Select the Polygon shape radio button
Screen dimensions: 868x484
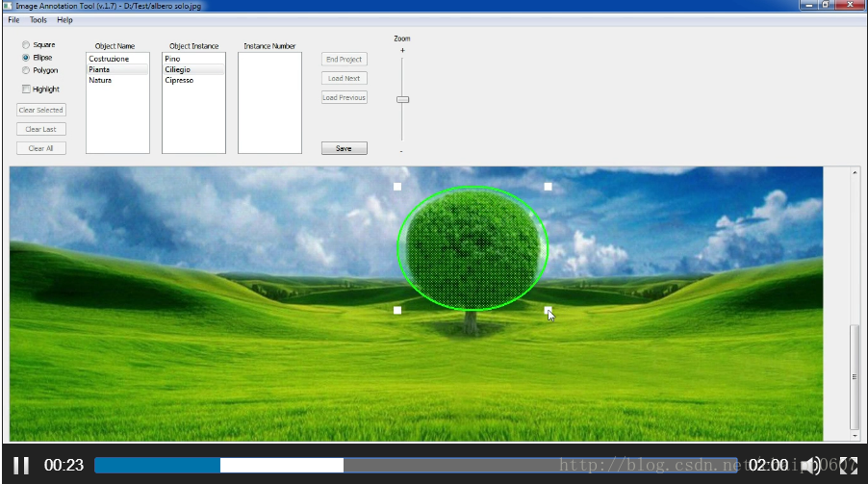click(x=25, y=70)
